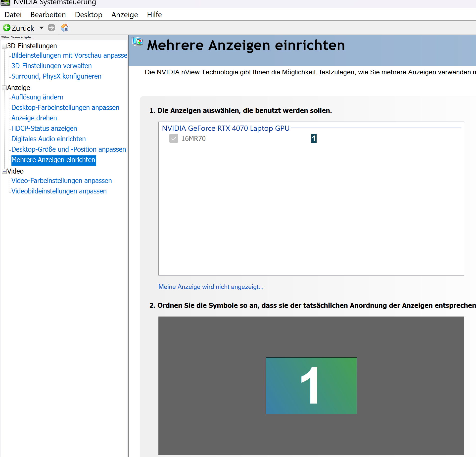
Task: Click the Video category label
Action: 15,171
